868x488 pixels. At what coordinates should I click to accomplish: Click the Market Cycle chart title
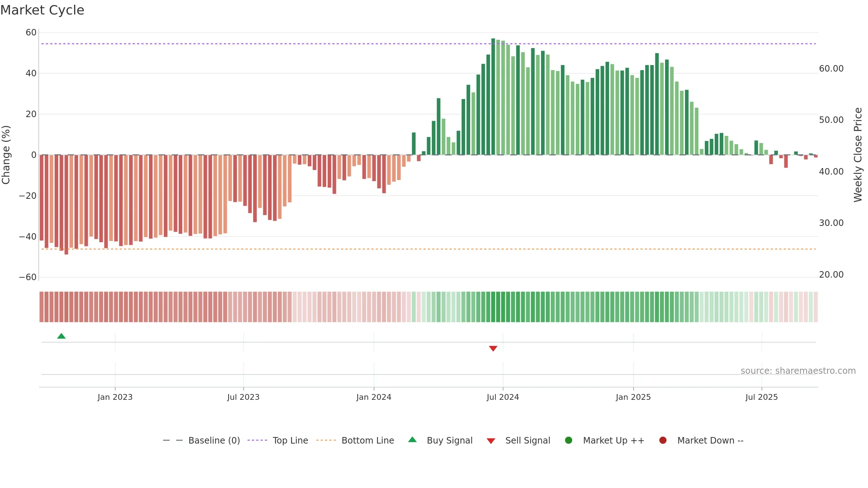click(x=42, y=10)
